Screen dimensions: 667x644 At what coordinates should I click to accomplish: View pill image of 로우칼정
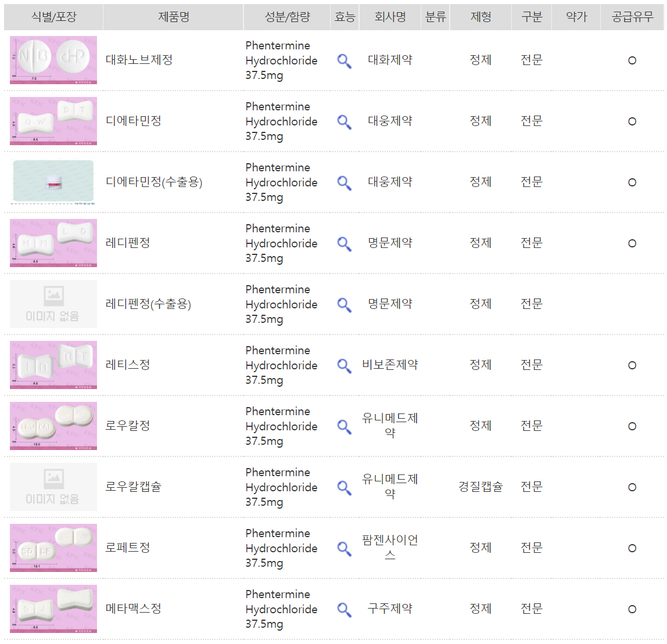pyautogui.click(x=53, y=426)
